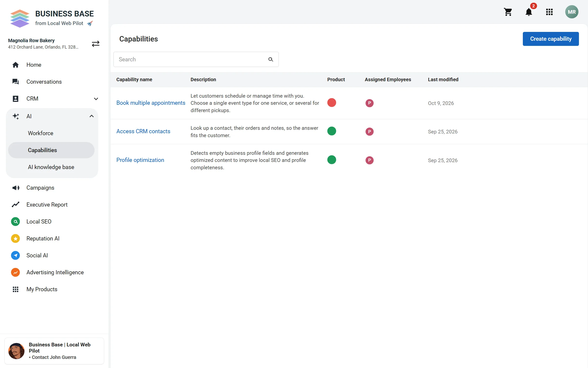
Task: Expand the CRM section chevron
Action: (96, 99)
